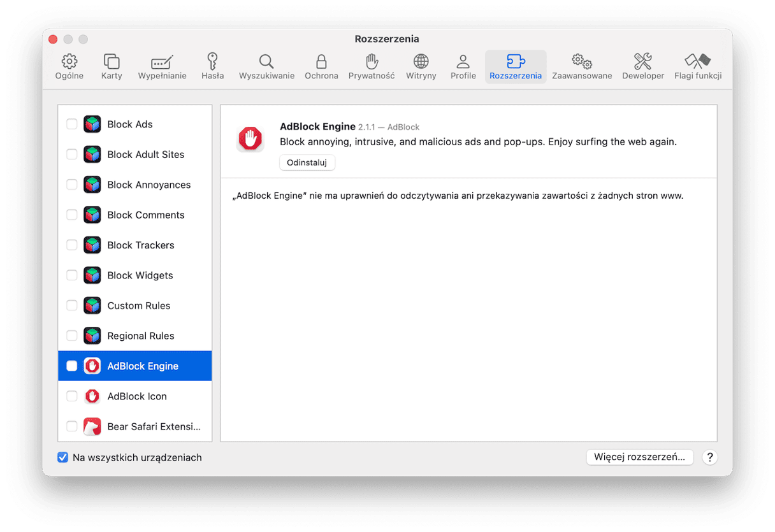Enable the Block Ads extension checkbox

coord(72,124)
